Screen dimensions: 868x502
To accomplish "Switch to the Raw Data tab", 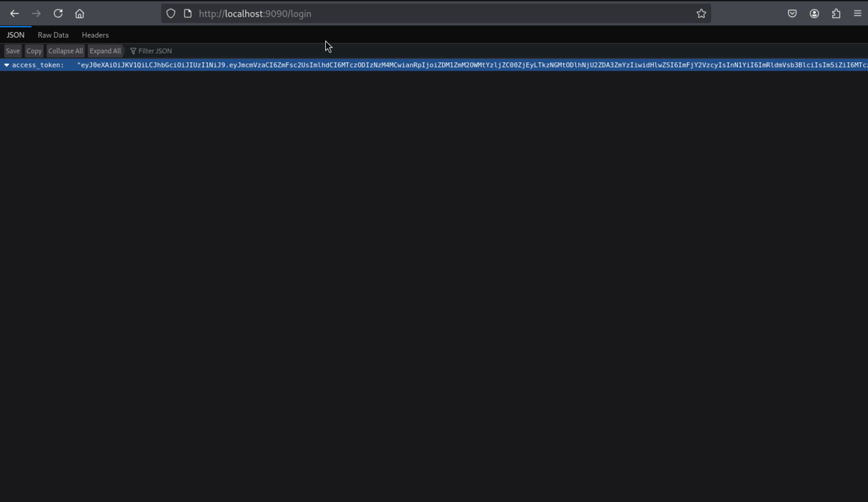I will coord(53,35).
